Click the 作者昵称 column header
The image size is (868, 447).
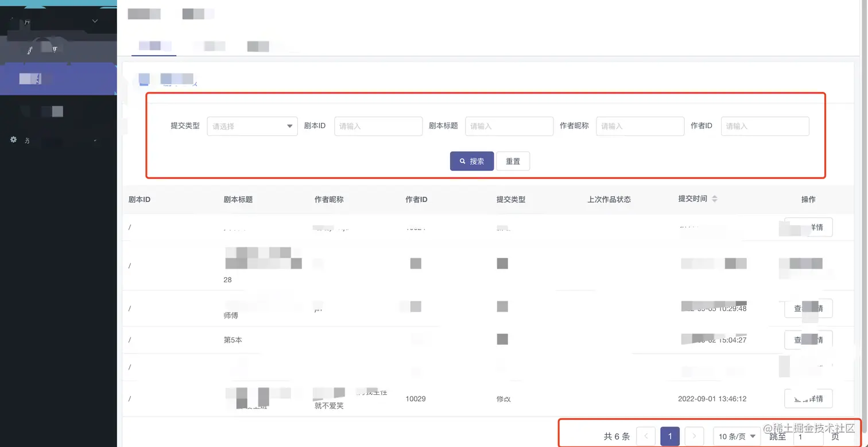(x=329, y=200)
